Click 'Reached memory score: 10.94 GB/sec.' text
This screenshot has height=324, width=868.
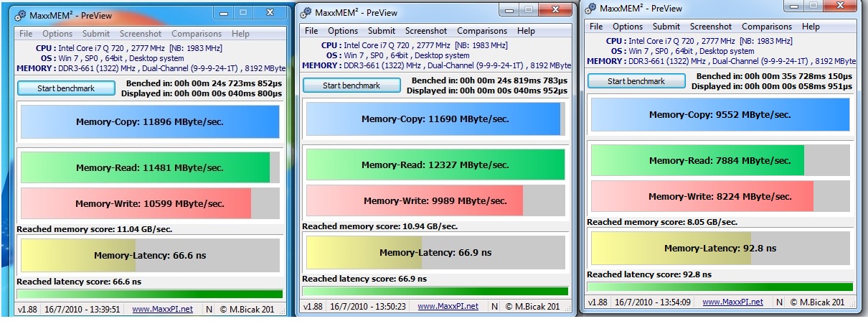click(x=379, y=226)
